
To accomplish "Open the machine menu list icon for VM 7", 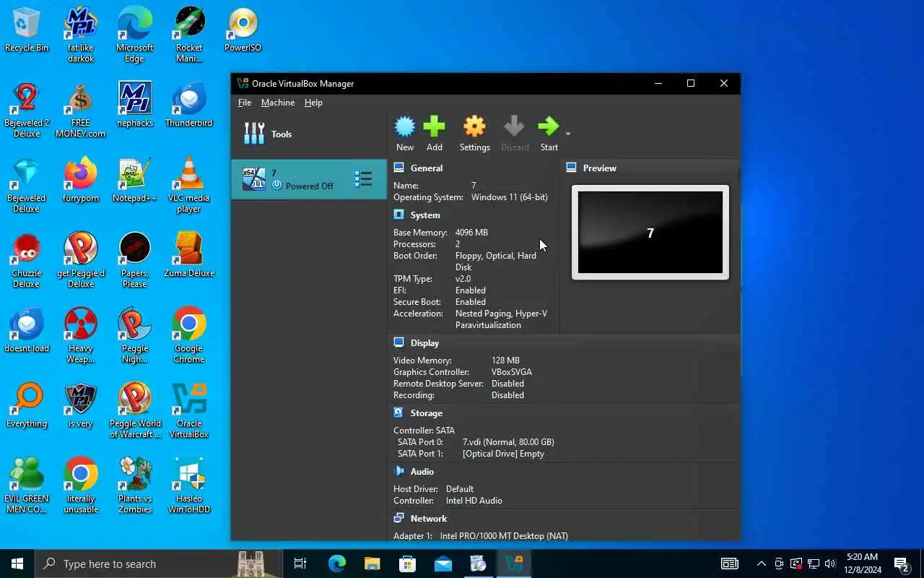I will (363, 178).
